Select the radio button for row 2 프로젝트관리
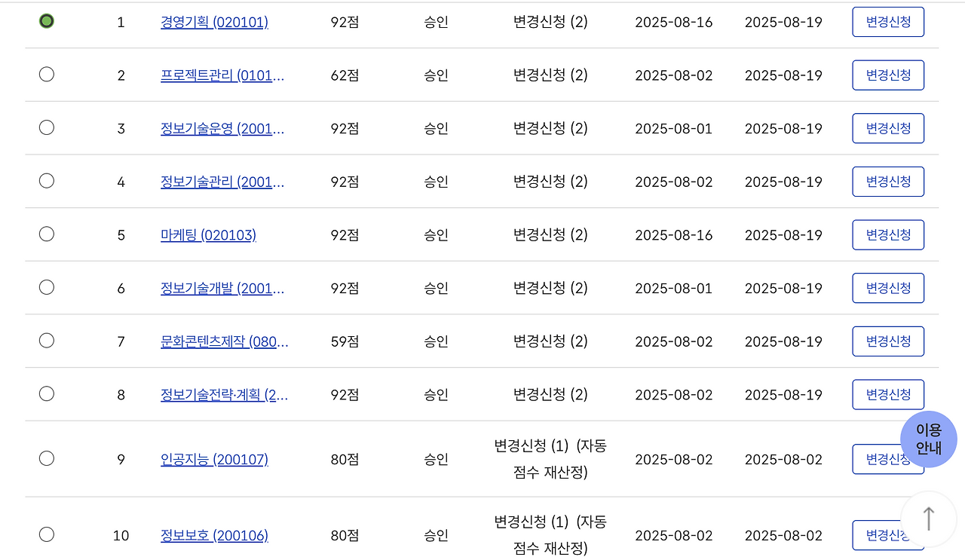Viewport: 965px width, 560px height. [46, 75]
